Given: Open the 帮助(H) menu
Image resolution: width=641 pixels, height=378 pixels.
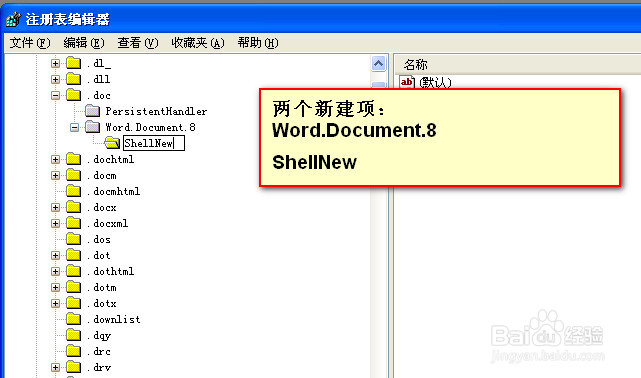Looking at the screenshot, I should click(258, 43).
